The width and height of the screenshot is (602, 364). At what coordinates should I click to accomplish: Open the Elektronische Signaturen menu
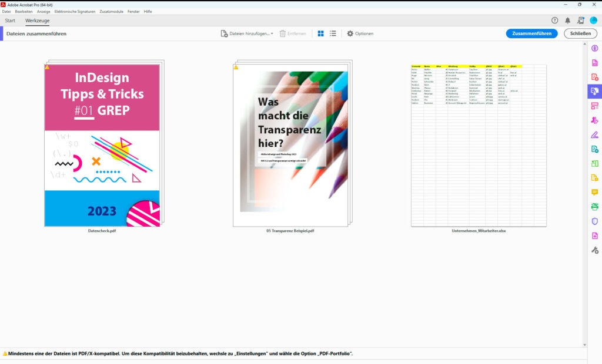pyautogui.click(x=75, y=12)
